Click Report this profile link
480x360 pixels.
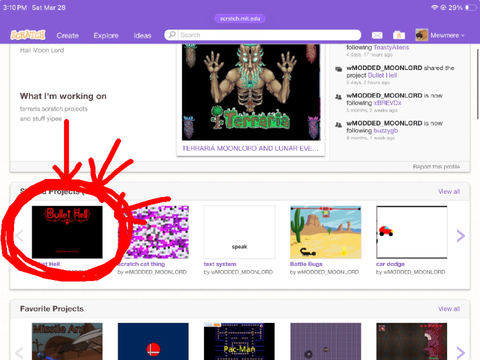click(436, 166)
